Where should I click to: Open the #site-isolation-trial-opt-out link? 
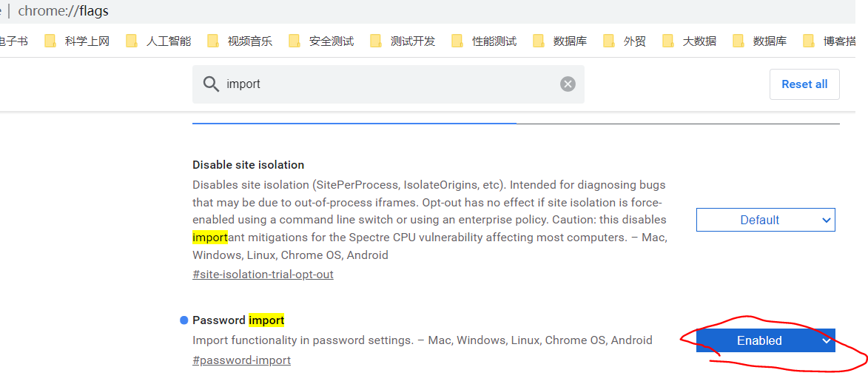[x=263, y=275]
